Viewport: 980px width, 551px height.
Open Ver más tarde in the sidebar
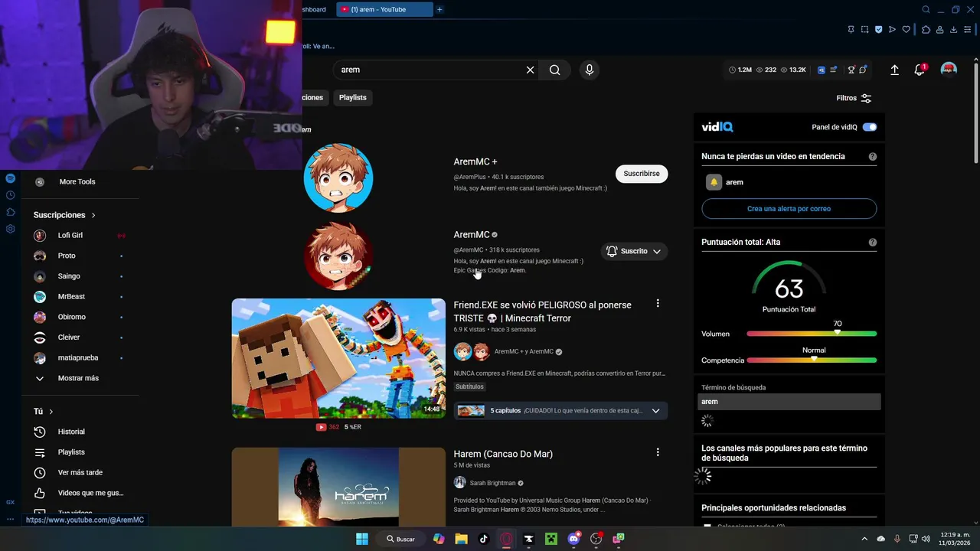pos(80,473)
